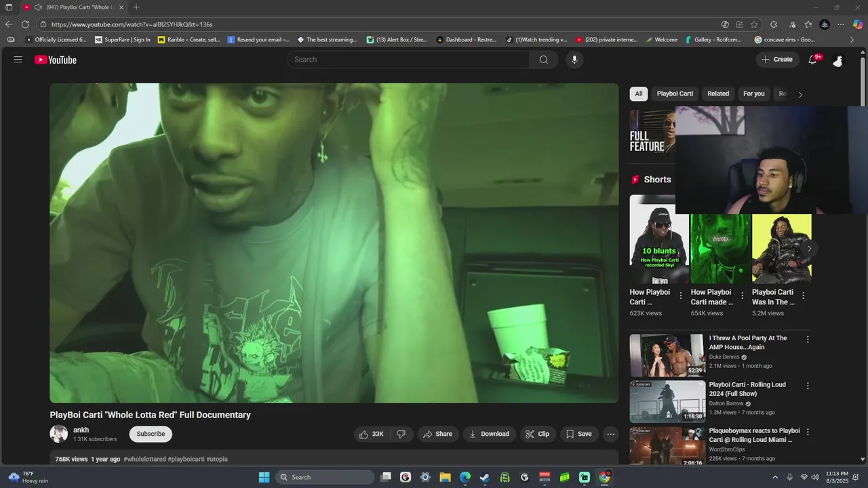868x488 pixels.
Task: Open the Copilot sidebar icon
Action: click(x=858, y=24)
